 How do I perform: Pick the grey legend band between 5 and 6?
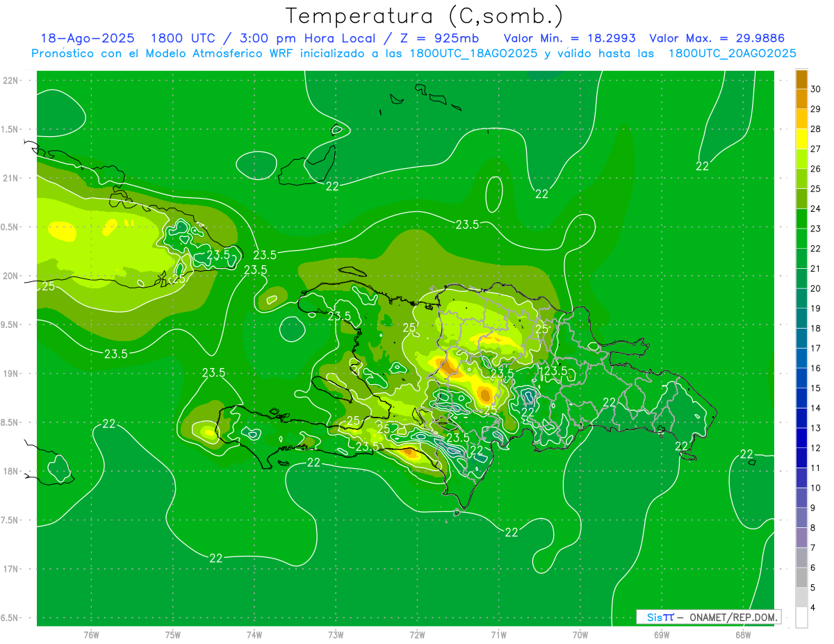[801, 577]
